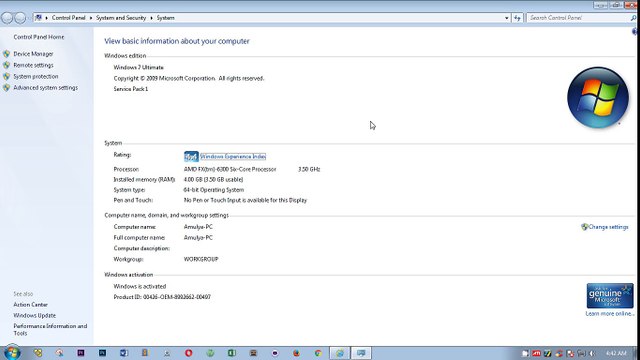Click the computer icon in the address bar
The height and width of the screenshot is (360, 640).
pos(38,18)
